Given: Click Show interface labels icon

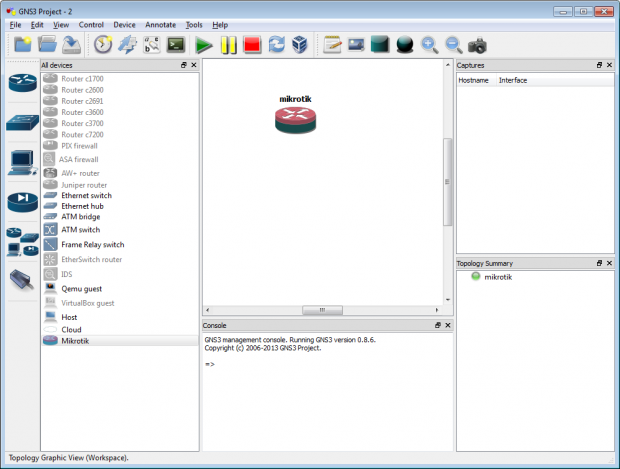Looking at the screenshot, I should 127,44.
